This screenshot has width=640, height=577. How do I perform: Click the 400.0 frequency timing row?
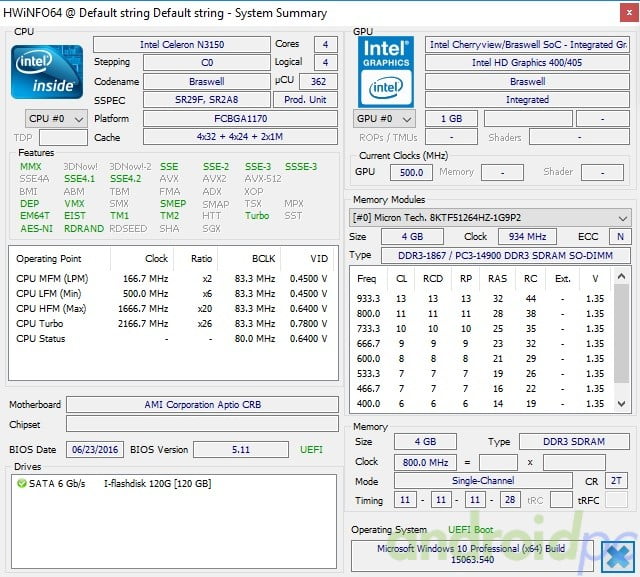(482, 404)
